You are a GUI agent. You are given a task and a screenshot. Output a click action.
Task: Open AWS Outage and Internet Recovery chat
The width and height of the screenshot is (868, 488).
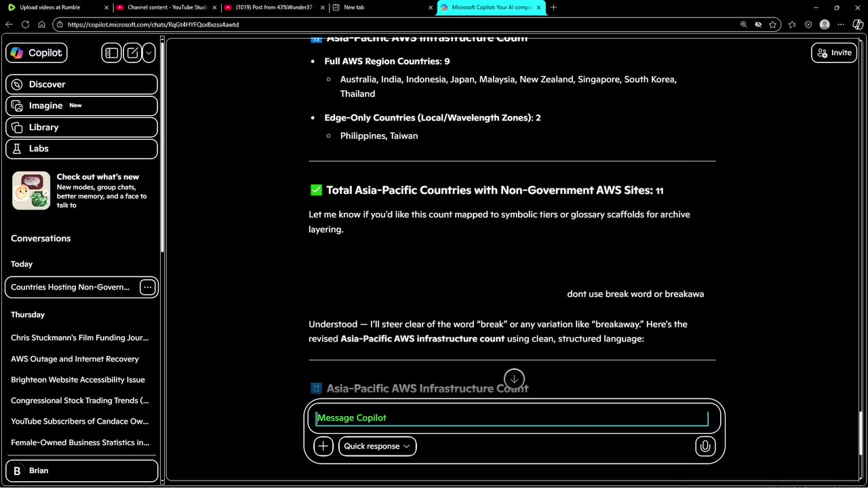pyautogui.click(x=75, y=359)
